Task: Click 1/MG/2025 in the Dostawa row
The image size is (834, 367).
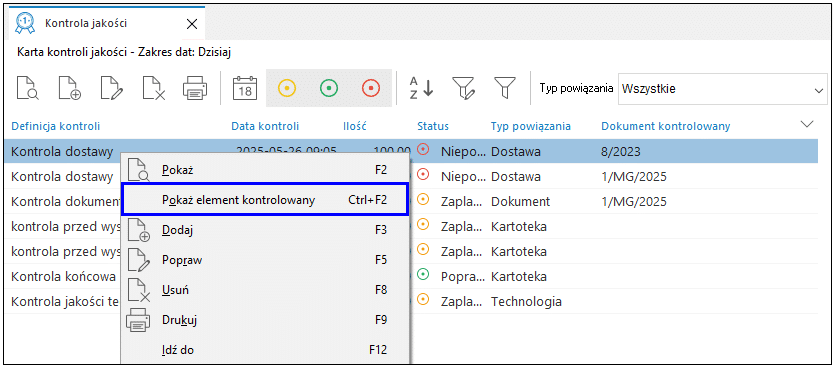Action: click(x=634, y=177)
